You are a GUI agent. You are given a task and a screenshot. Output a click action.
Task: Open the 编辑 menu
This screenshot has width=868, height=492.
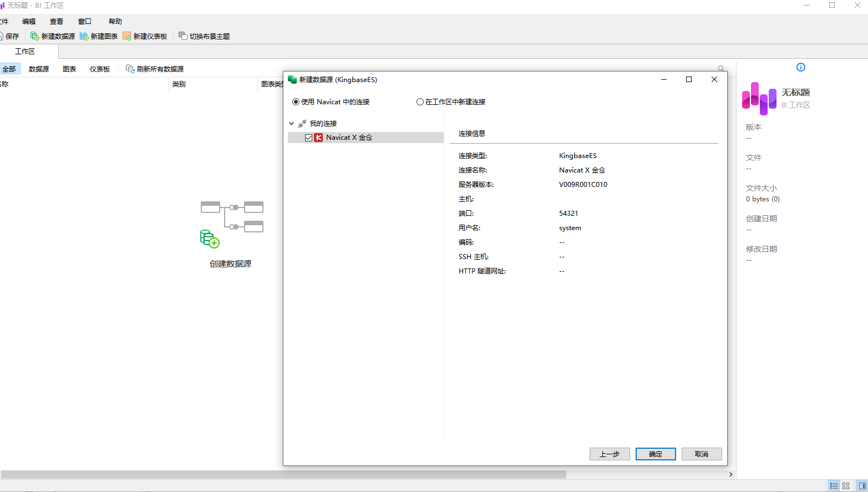click(x=29, y=22)
